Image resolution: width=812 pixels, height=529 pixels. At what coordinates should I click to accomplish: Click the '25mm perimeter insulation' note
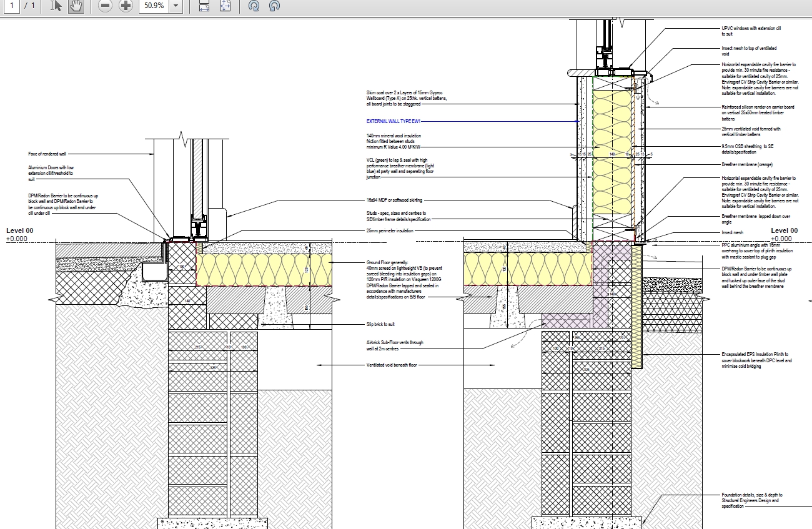point(390,230)
